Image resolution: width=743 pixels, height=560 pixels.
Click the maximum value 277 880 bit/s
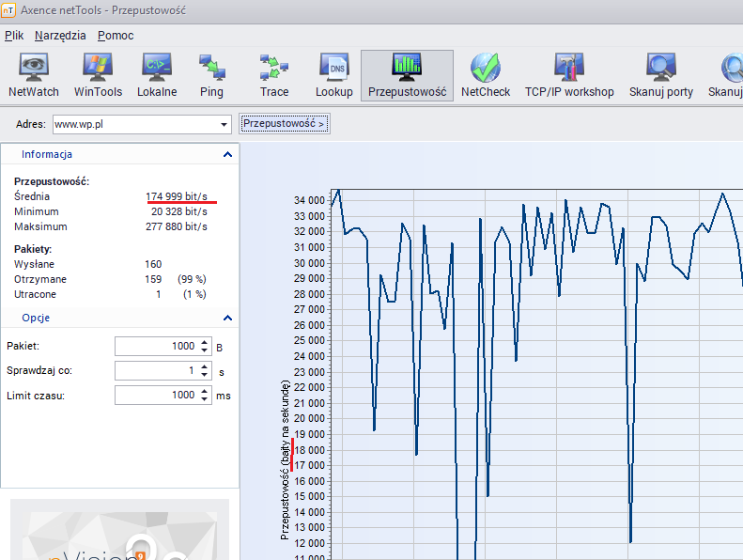[177, 226]
